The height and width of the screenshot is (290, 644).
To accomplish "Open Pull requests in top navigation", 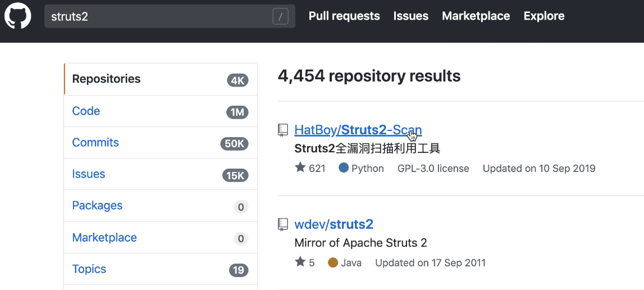I will [344, 16].
